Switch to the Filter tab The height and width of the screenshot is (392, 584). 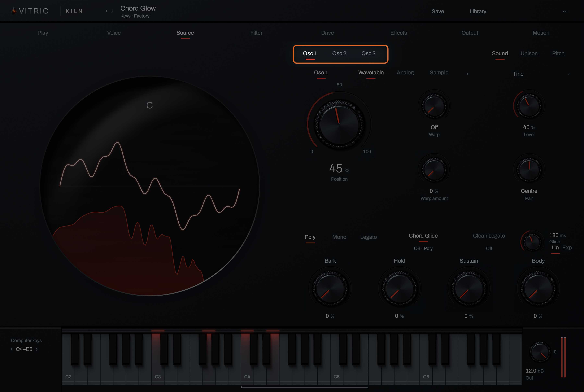coord(256,33)
